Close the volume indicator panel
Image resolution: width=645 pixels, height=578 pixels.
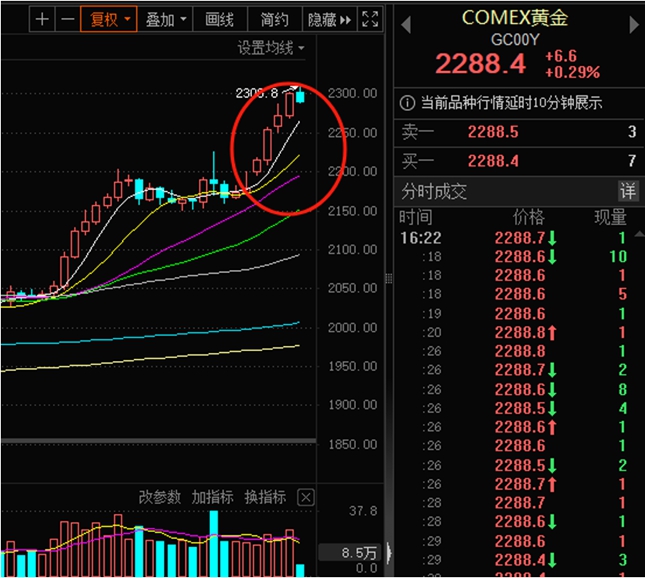tap(306, 497)
